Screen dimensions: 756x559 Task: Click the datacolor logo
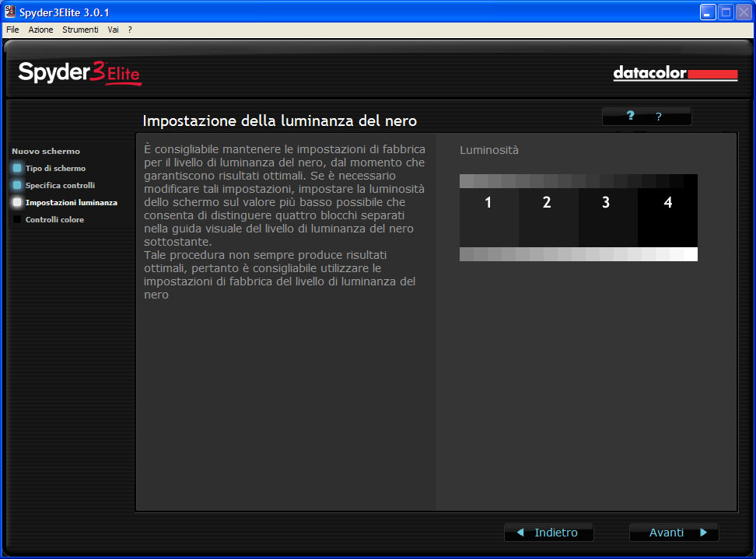click(x=675, y=73)
